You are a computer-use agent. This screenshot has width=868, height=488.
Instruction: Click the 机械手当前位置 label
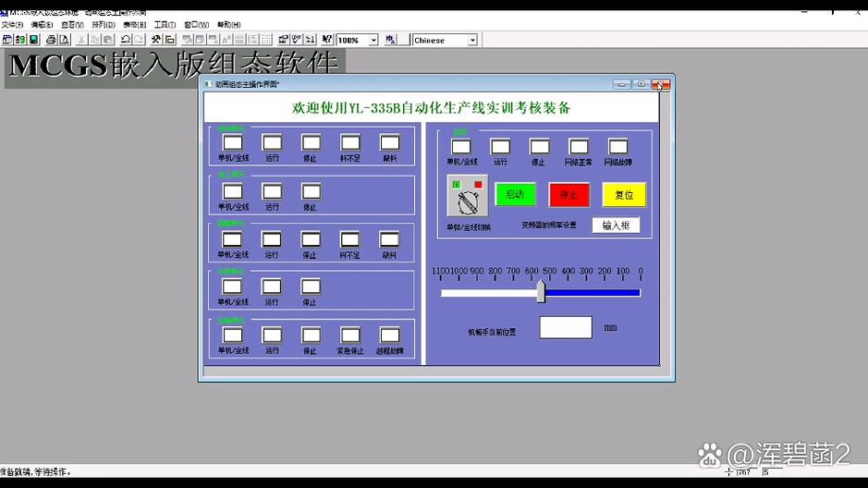(x=492, y=332)
